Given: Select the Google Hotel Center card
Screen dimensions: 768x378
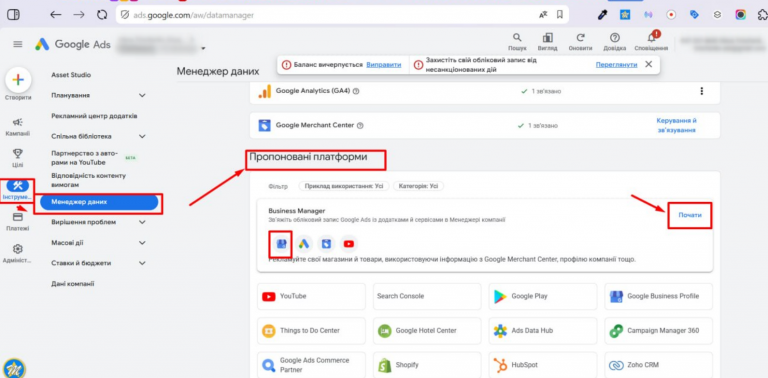Looking at the screenshot, I should (x=427, y=331).
